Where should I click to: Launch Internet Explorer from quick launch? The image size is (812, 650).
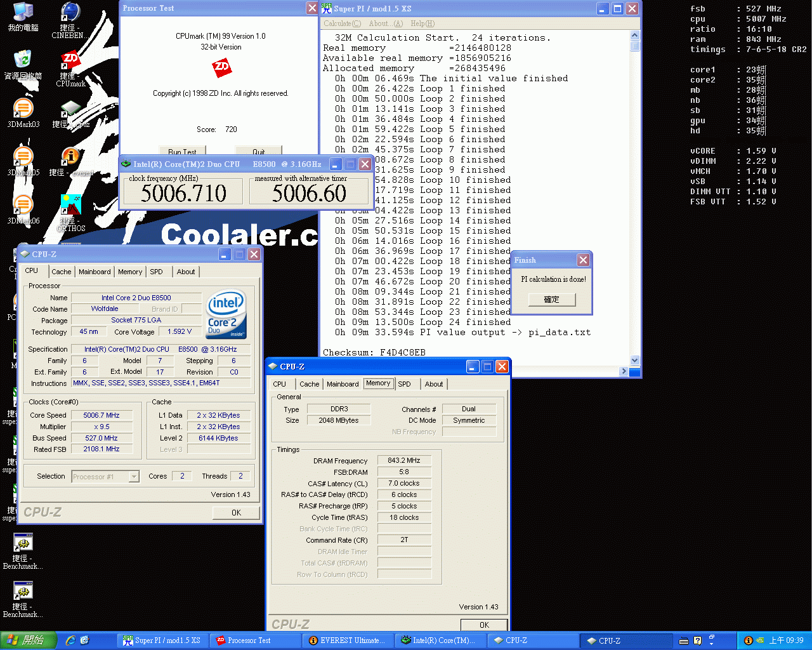pos(70,640)
